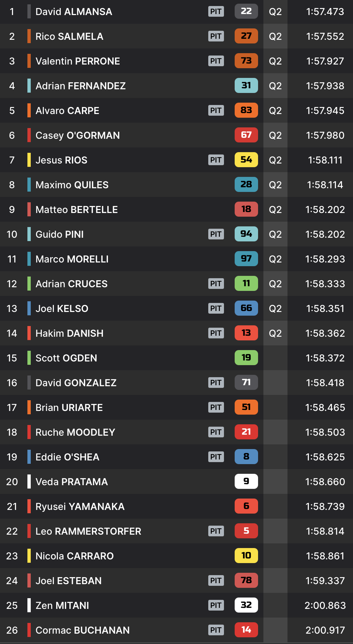
Task: Open Leo RAMMERSTORFER rider entry
Action: tap(176, 531)
